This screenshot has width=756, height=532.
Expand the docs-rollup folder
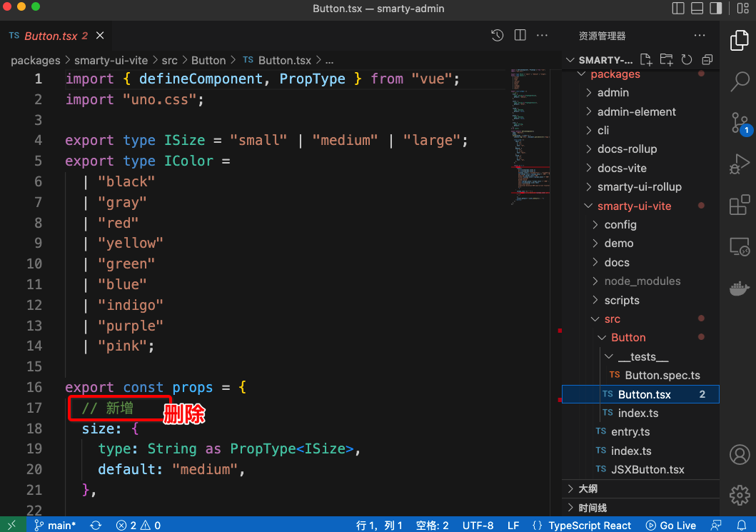click(627, 149)
